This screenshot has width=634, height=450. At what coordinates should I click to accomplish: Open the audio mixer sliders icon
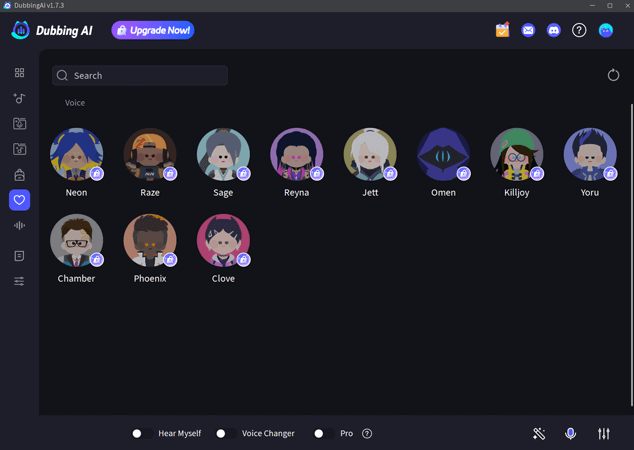tap(604, 434)
